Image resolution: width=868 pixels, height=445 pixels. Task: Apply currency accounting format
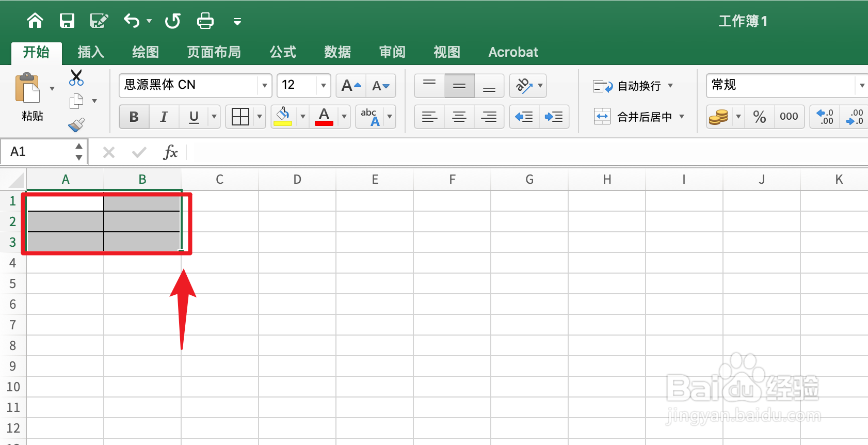719,117
